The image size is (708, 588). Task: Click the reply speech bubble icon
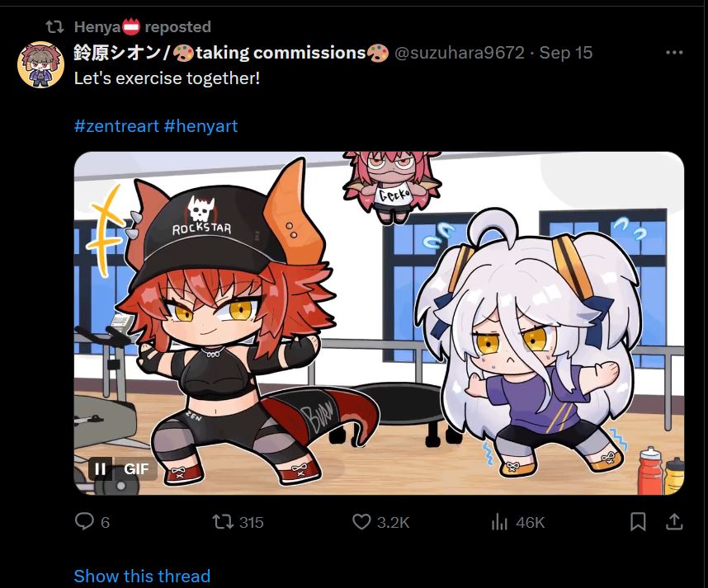point(84,522)
